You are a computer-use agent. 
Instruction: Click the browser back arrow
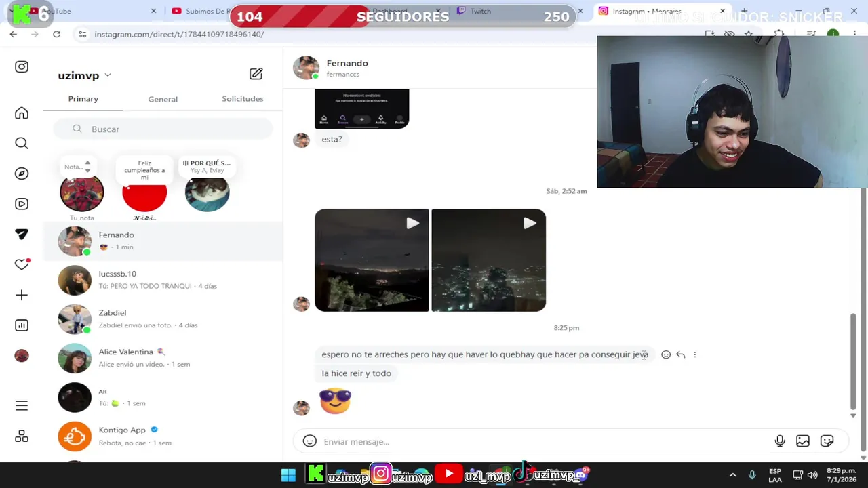pos(14,34)
